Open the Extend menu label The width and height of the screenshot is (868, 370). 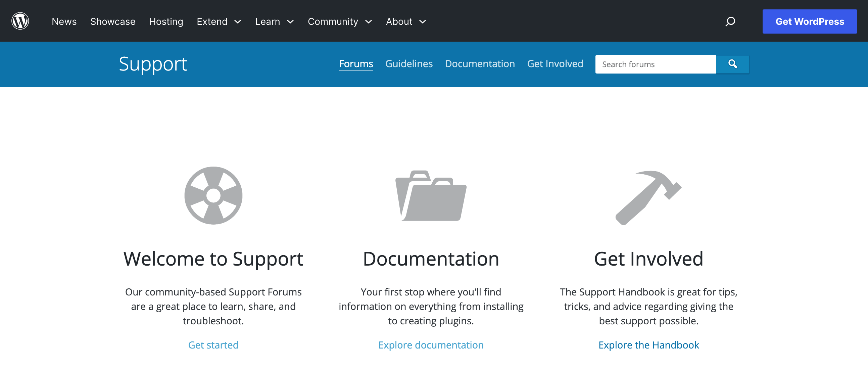pyautogui.click(x=212, y=21)
